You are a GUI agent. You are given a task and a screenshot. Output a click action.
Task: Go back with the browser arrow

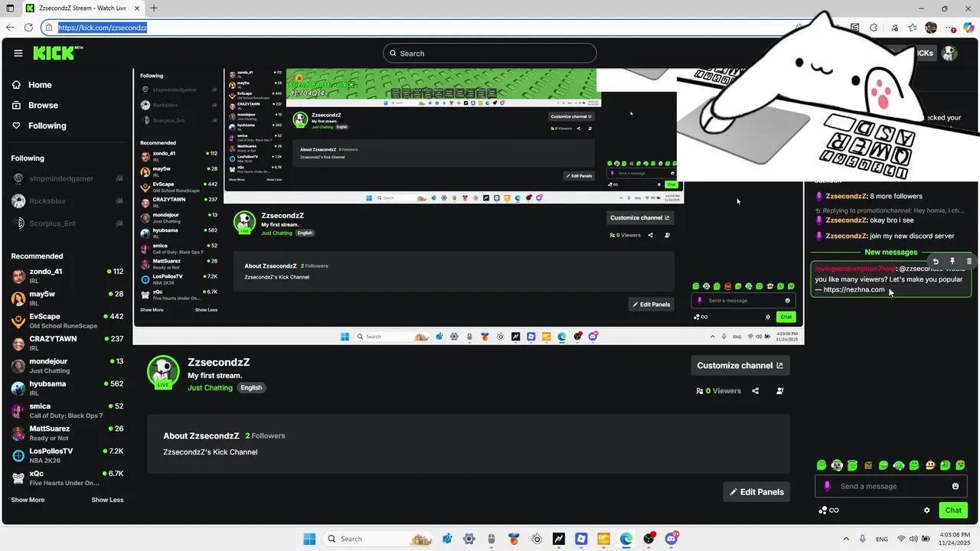(10, 28)
